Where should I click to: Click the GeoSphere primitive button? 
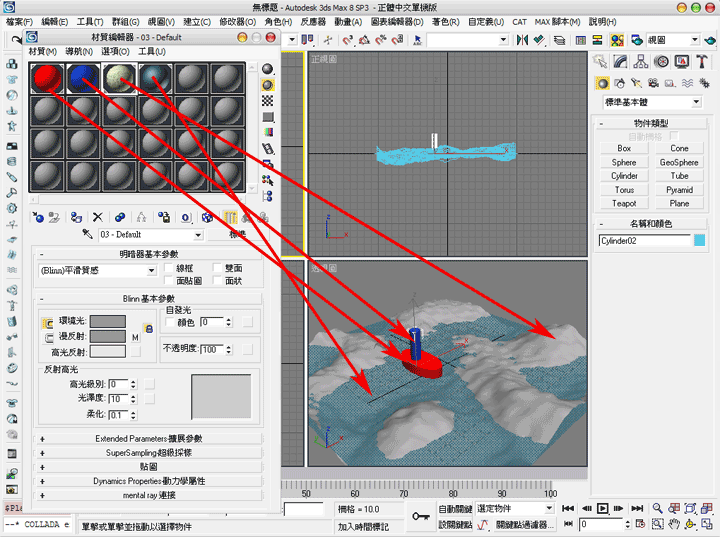[x=679, y=162]
